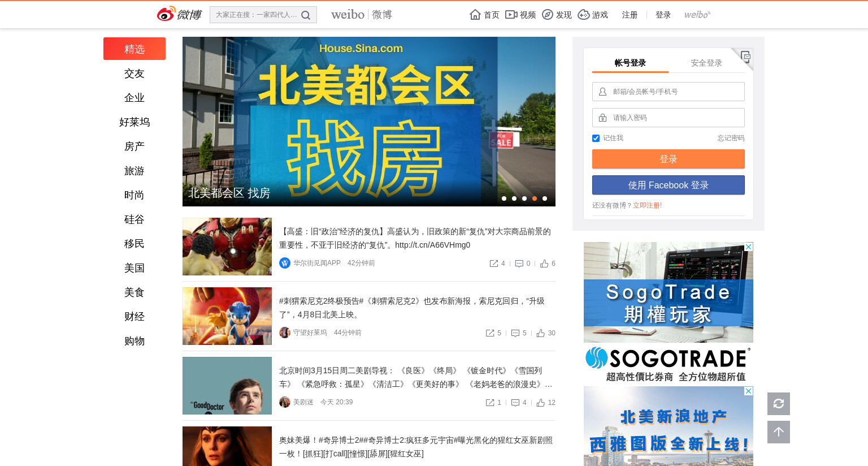This screenshot has height=466, width=868.
Task: Click 忘记密码 link
Action: coord(731,138)
